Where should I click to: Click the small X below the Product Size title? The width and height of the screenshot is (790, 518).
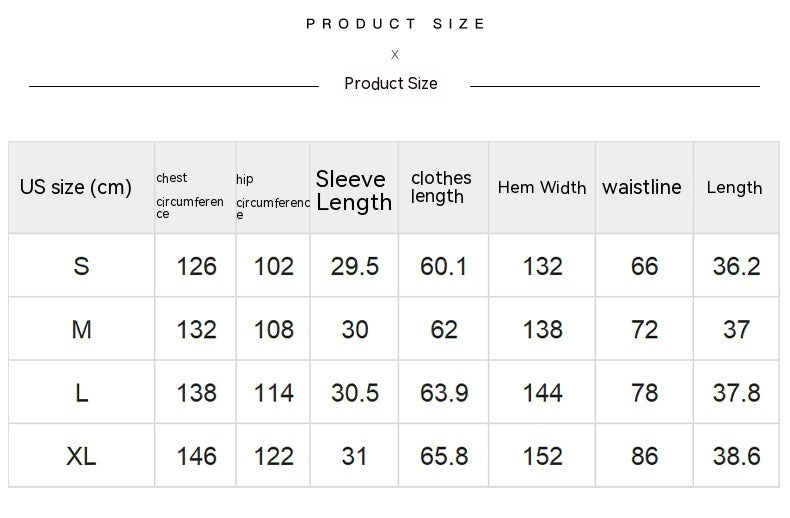(395, 55)
